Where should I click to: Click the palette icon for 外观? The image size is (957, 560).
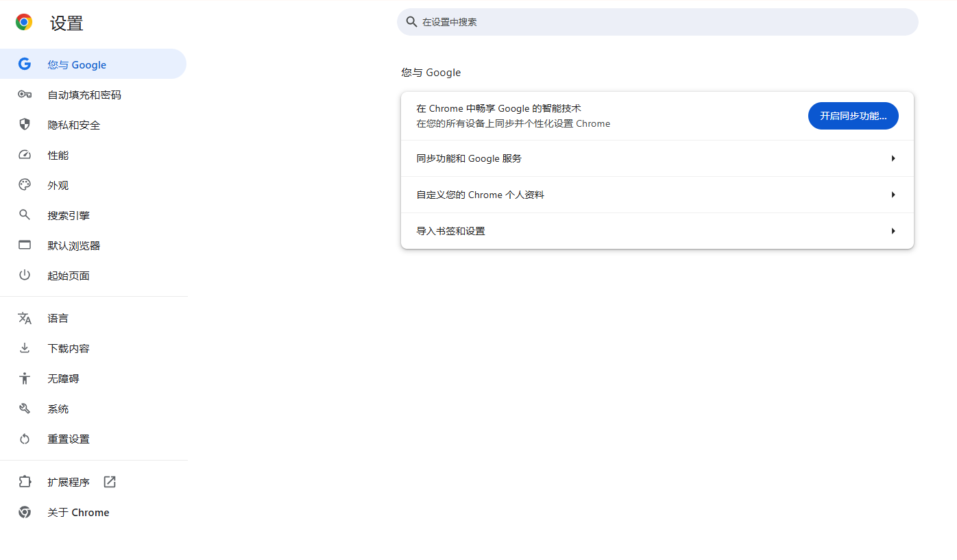tap(25, 185)
